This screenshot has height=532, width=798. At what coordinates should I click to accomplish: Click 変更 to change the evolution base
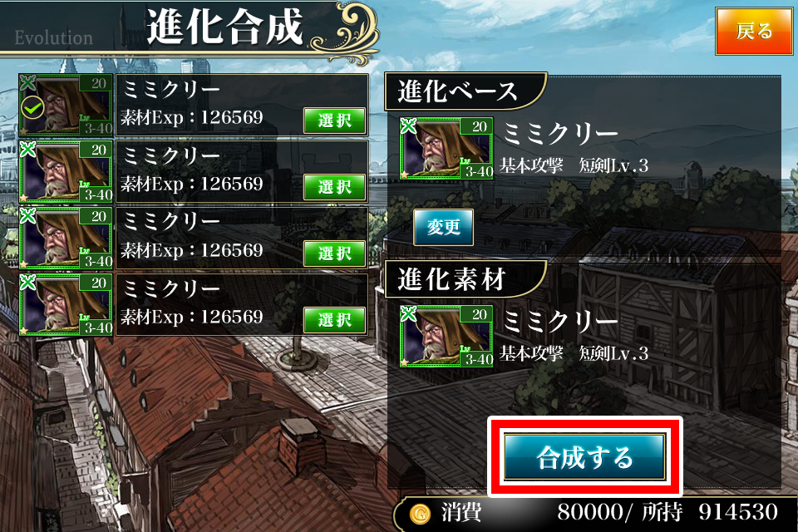point(443,227)
